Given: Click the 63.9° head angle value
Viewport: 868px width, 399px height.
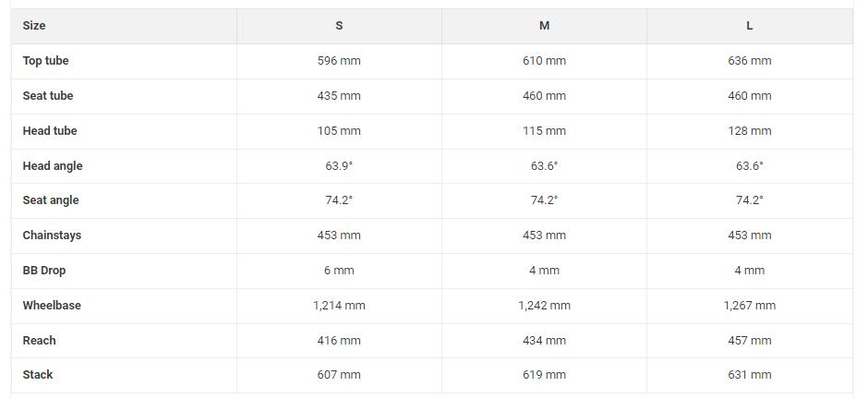Looking at the screenshot, I should point(339,166).
